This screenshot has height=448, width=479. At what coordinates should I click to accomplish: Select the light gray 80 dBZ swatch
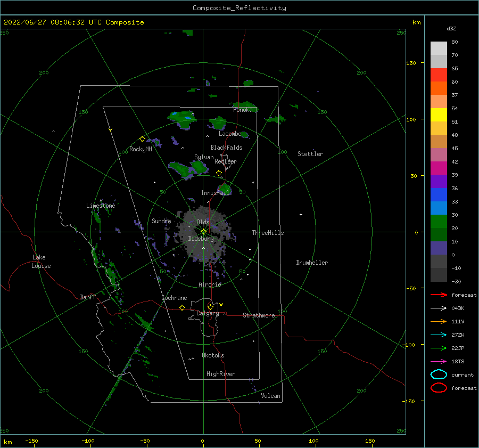[x=439, y=48]
